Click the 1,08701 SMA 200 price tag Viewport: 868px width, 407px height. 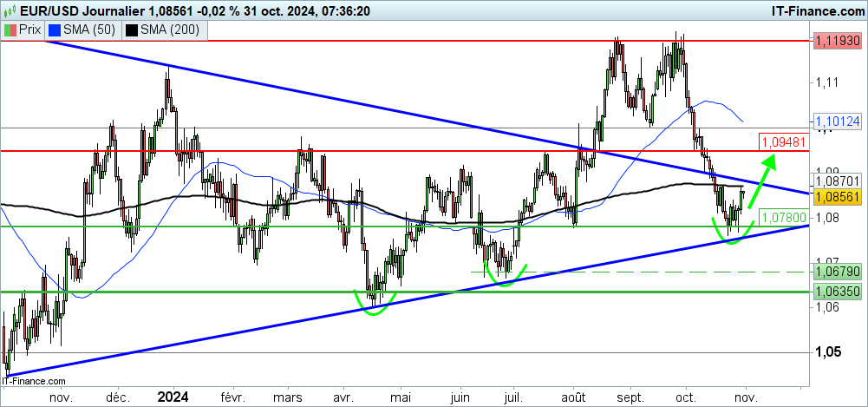pos(836,181)
